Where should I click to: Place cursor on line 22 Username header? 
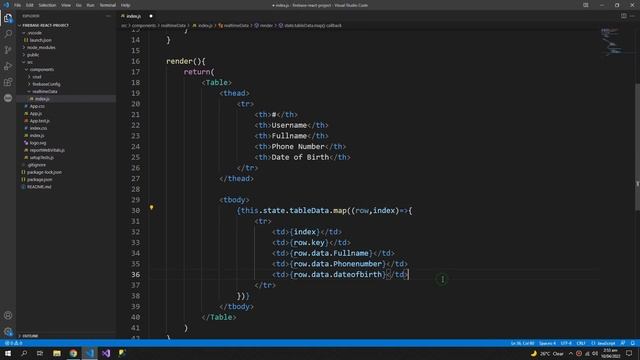[x=289, y=125]
